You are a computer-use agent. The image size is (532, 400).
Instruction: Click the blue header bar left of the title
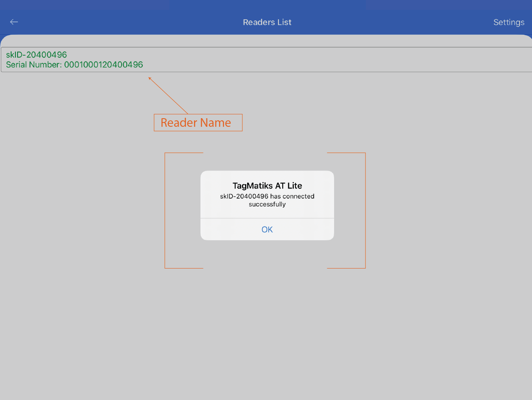coord(129,22)
